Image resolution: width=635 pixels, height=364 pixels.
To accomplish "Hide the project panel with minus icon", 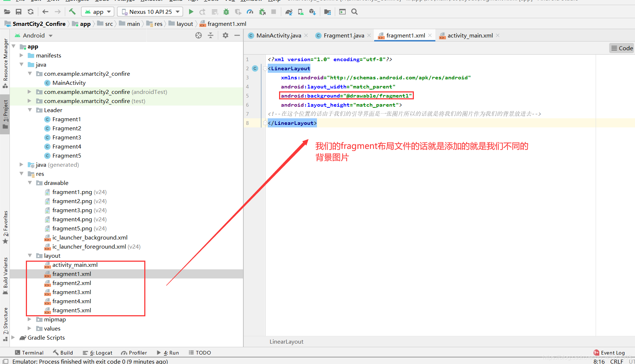I will click(x=237, y=35).
